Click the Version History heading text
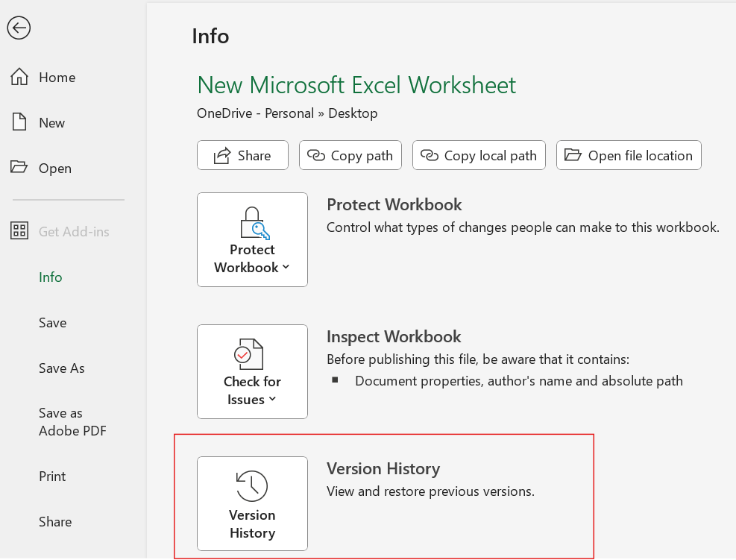 tap(383, 469)
